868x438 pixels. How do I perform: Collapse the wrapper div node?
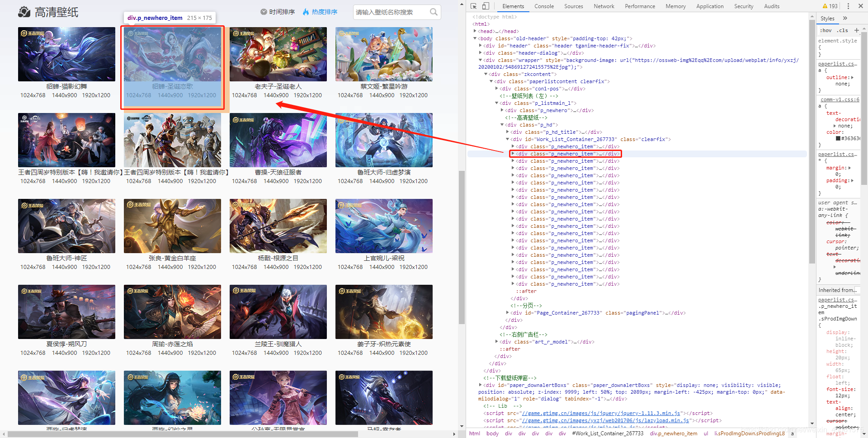click(x=480, y=60)
